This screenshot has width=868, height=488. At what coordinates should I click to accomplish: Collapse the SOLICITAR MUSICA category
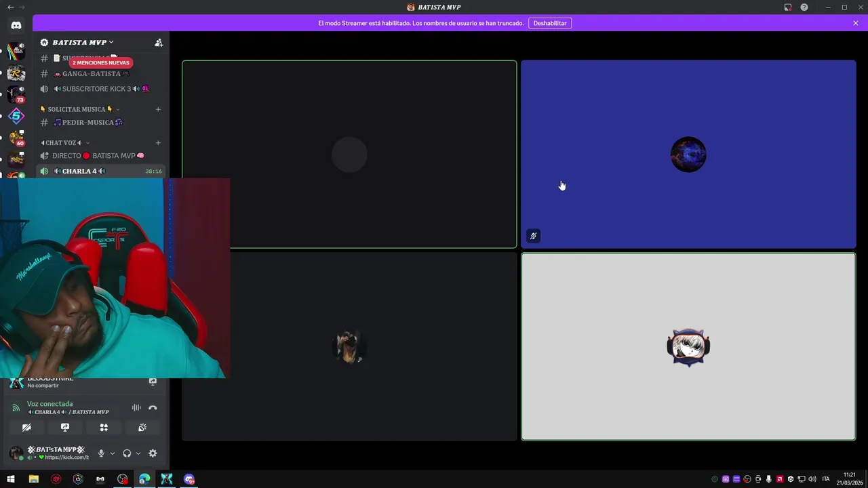tap(79, 109)
